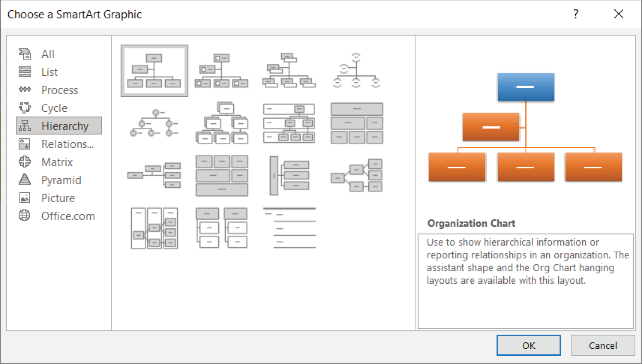Click the Organization Chart preview image

pyautogui.click(x=525, y=127)
